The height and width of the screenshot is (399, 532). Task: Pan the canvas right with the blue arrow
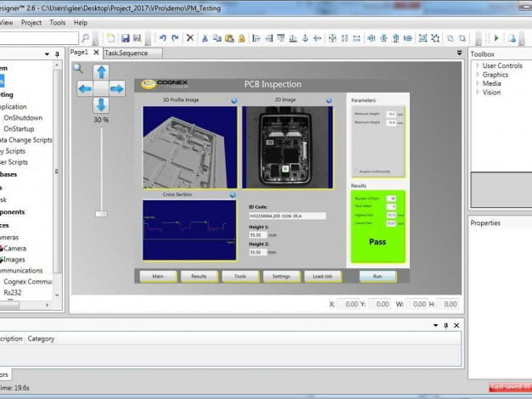point(117,89)
